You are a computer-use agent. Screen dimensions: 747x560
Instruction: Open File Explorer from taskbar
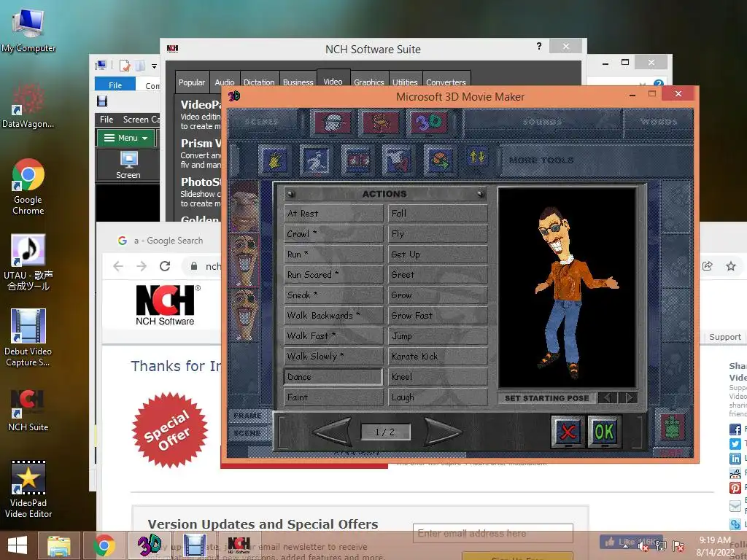coord(59,545)
